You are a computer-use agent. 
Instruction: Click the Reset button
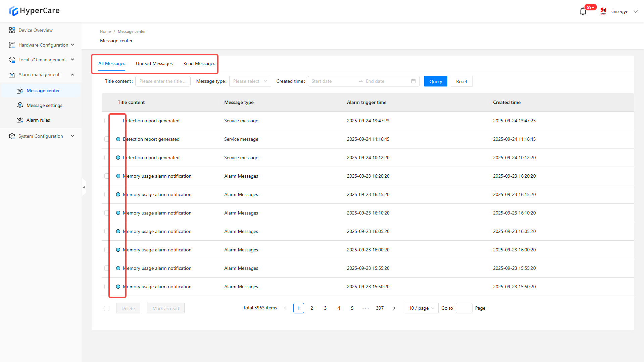click(x=461, y=81)
